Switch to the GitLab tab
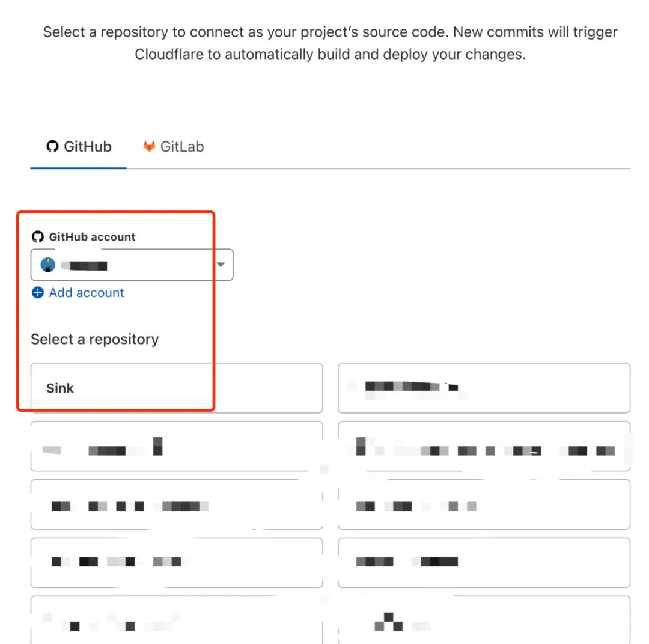This screenshot has width=649, height=644. pyautogui.click(x=174, y=147)
